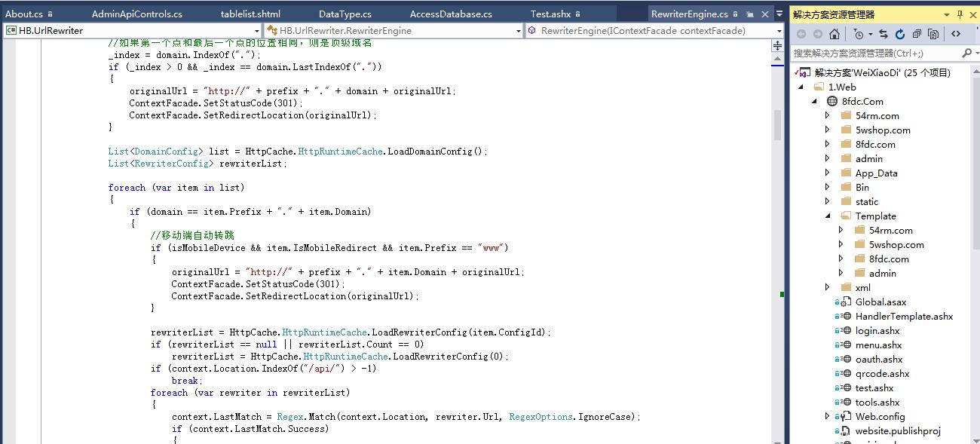Click the DomainConfig type in the list declaration
The height and width of the screenshot is (444, 980).
166,151
